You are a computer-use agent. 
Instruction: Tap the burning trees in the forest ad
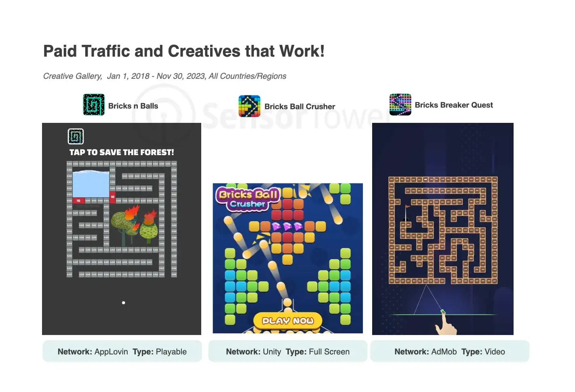135,226
